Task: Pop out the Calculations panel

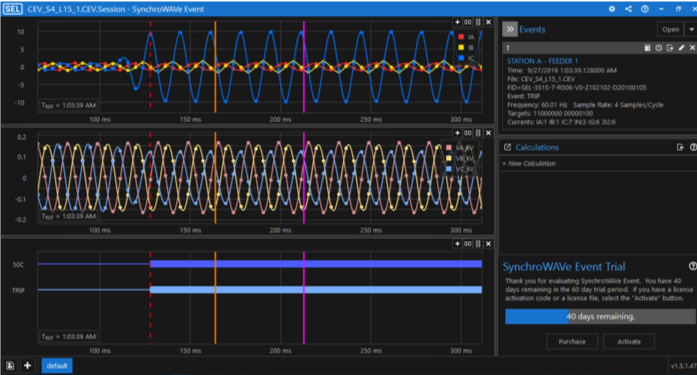Action: coord(507,147)
